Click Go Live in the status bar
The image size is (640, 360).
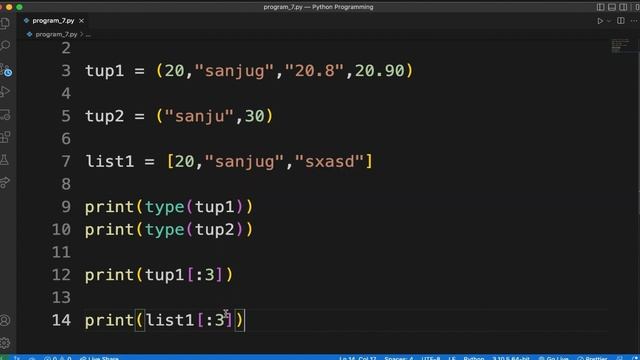point(553,358)
